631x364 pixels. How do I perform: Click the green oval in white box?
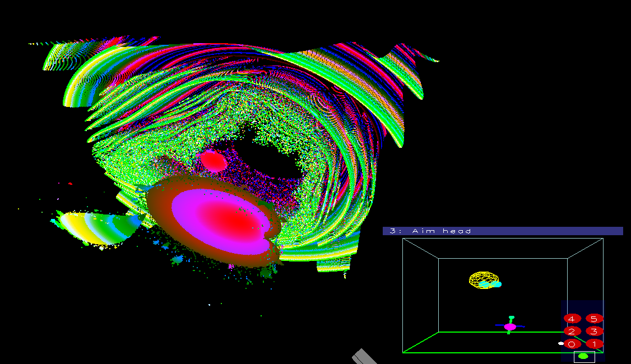tap(583, 356)
